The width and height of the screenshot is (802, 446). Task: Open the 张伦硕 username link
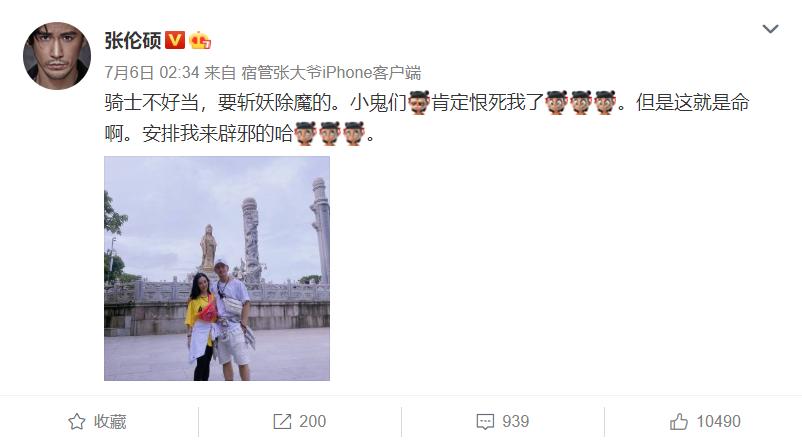pos(133,40)
